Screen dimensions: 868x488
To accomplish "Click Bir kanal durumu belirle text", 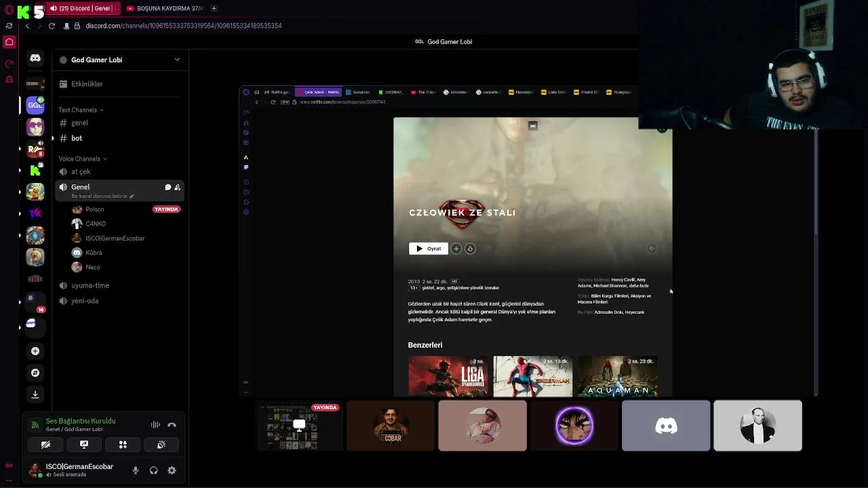I will tap(99, 197).
